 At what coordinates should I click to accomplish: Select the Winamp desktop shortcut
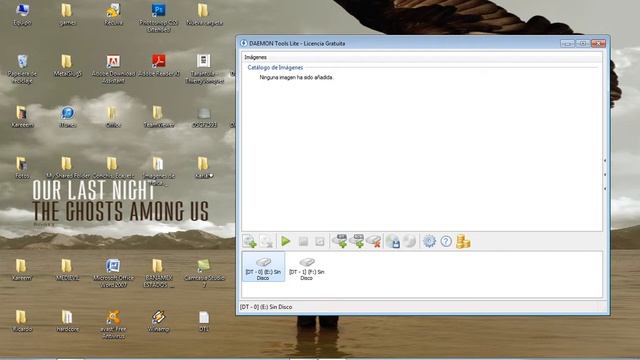(x=158, y=321)
